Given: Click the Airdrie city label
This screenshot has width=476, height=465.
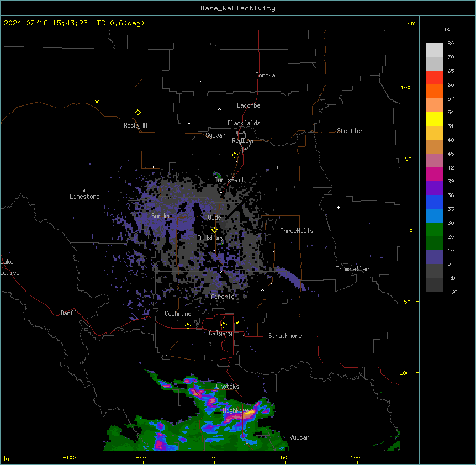Looking at the screenshot, I should click(x=223, y=297).
